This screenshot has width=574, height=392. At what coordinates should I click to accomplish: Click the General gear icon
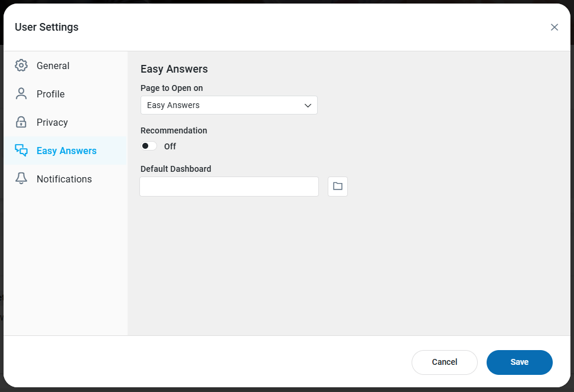coord(21,66)
